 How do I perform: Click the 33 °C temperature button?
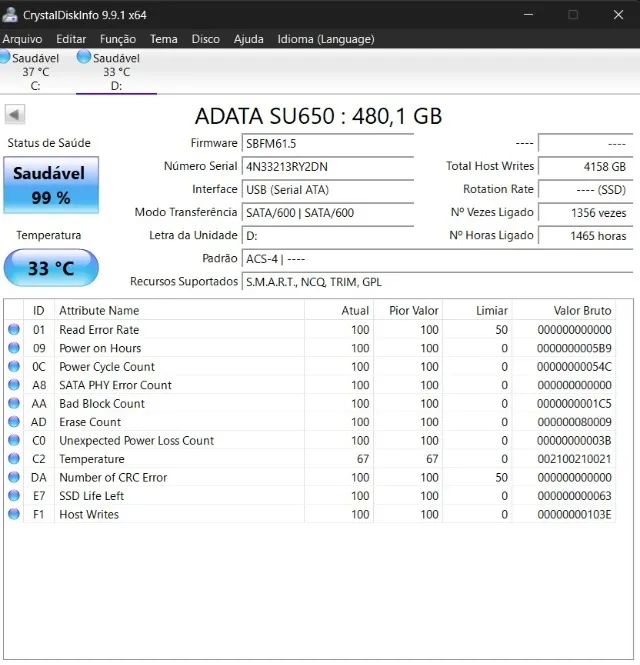tap(51, 268)
